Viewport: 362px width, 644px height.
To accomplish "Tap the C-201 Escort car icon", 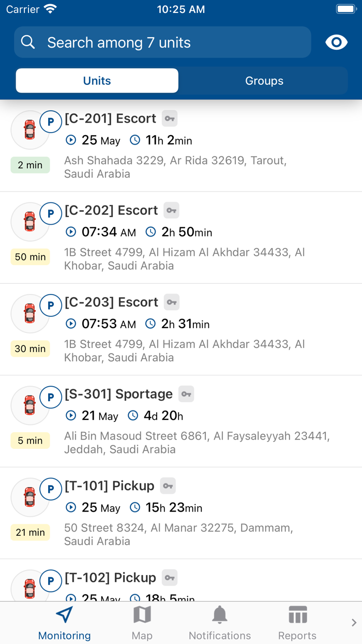I will 30,130.
